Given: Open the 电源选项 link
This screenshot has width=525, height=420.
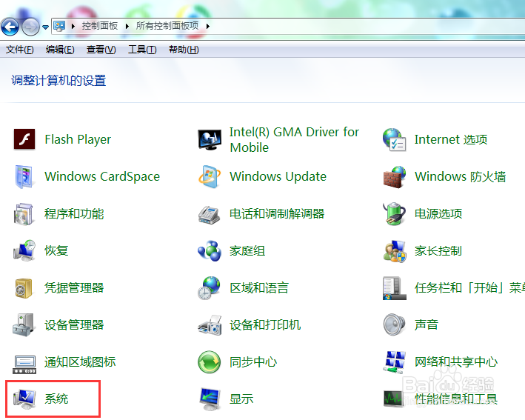Looking at the screenshot, I should coord(438,213).
